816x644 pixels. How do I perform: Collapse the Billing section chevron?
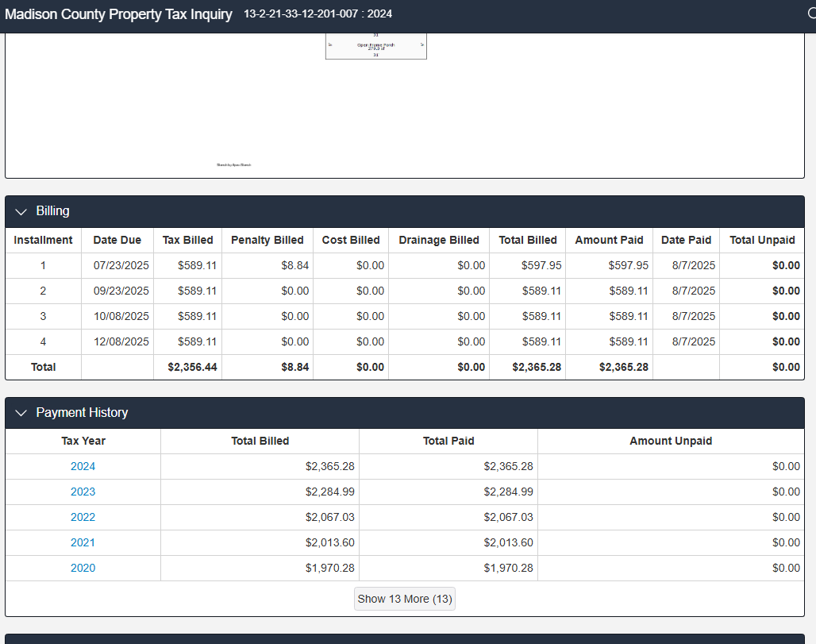point(21,211)
